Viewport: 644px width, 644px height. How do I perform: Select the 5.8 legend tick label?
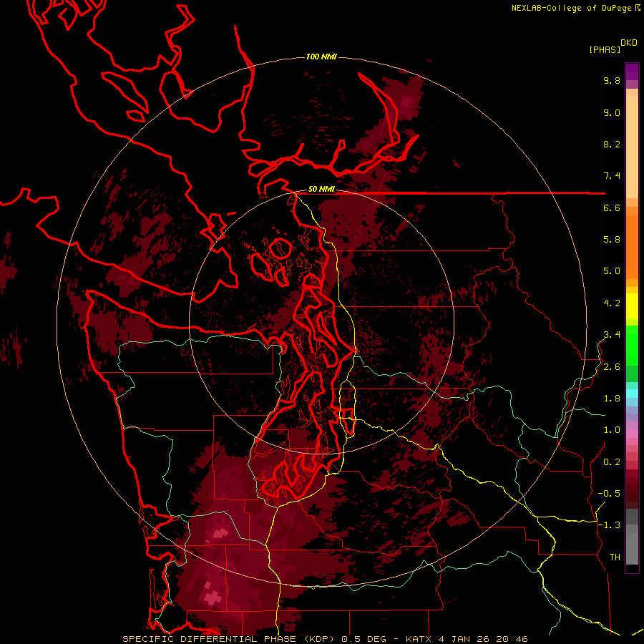pyautogui.click(x=612, y=240)
